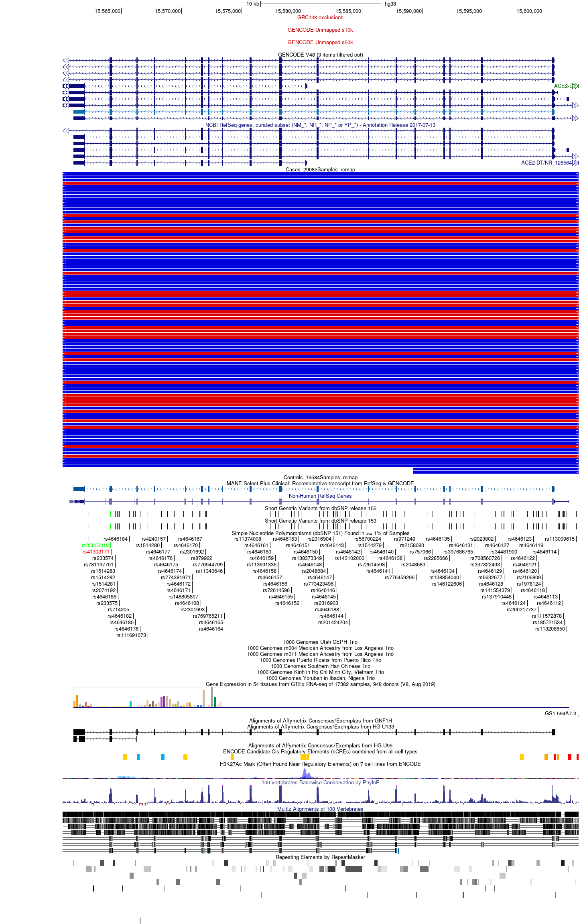Click 1000 Genomes m004 Mexican Ancestry Trio label
579x924 pixels.
coord(320,648)
